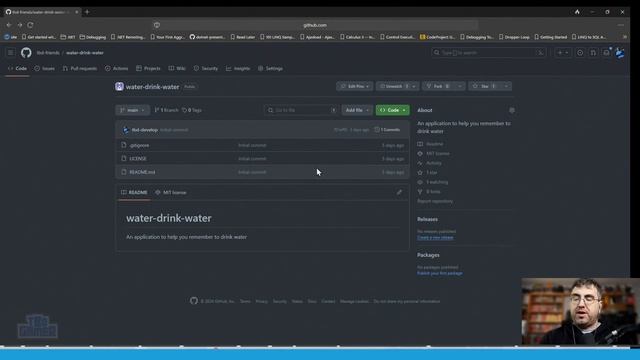Open the Readme link in About sidebar
Image resolution: width=640 pixels, height=360 pixels.
tap(434, 144)
